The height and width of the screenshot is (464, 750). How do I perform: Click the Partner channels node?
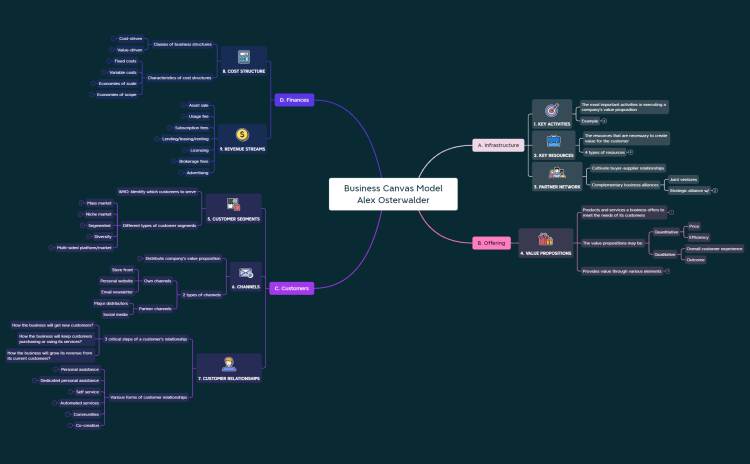point(155,309)
